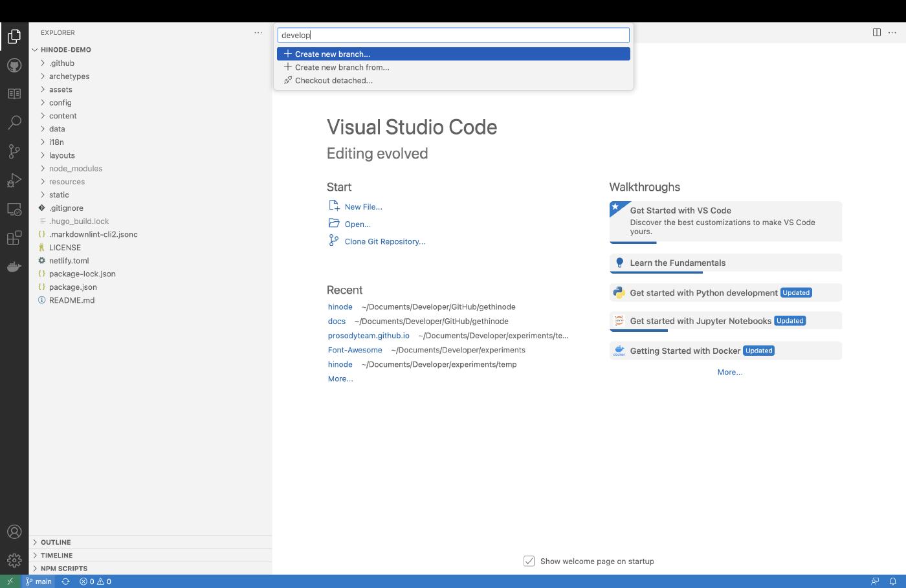Open Learn the Fundamentals walkthrough

click(725, 263)
